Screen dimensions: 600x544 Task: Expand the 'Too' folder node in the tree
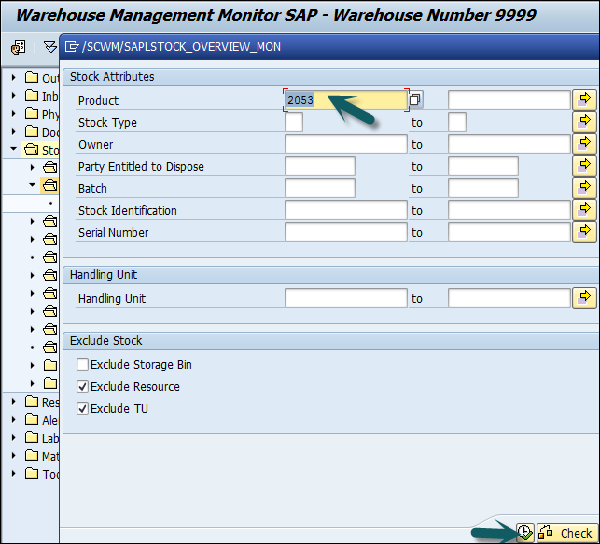[x=13, y=474]
